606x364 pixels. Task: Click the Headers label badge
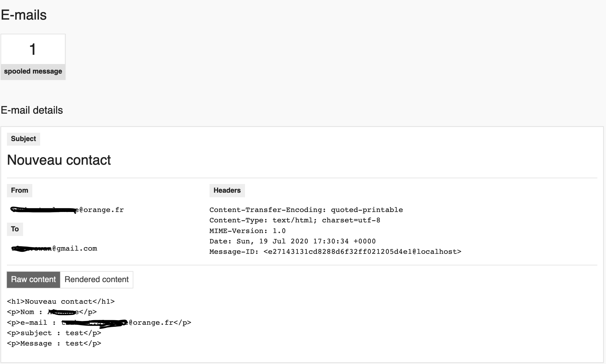(227, 191)
